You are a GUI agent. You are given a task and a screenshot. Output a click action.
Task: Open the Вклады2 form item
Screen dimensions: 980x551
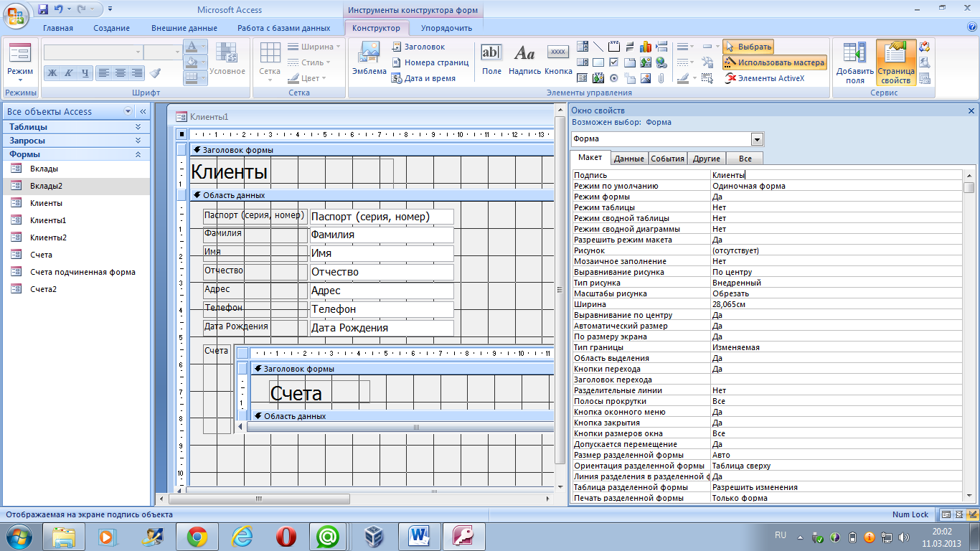(76, 186)
